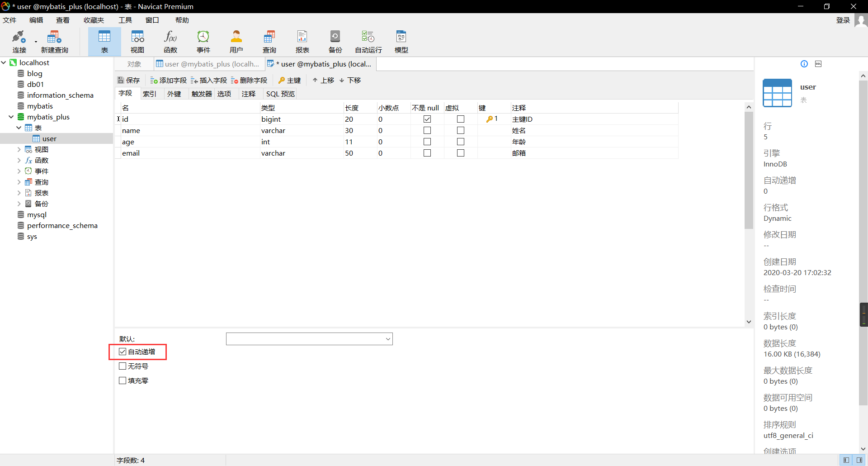This screenshot has width=868, height=466.
Task: Expand the 报表 node in tree
Action: [x=19, y=193]
